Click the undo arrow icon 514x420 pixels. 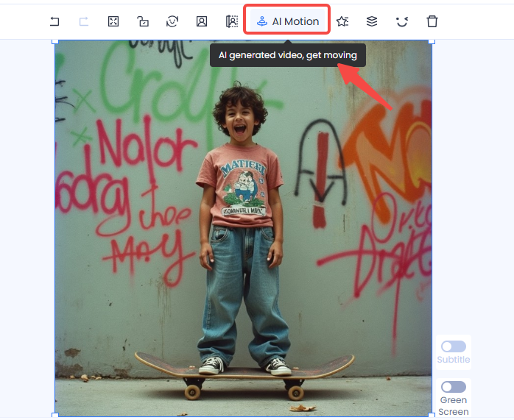[54, 21]
